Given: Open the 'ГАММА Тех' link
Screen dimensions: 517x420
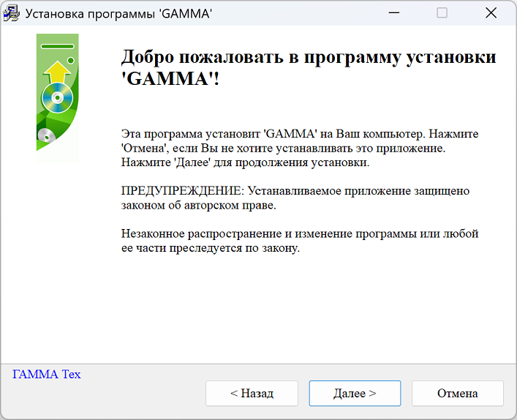Looking at the screenshot, I should pos(47,375).
